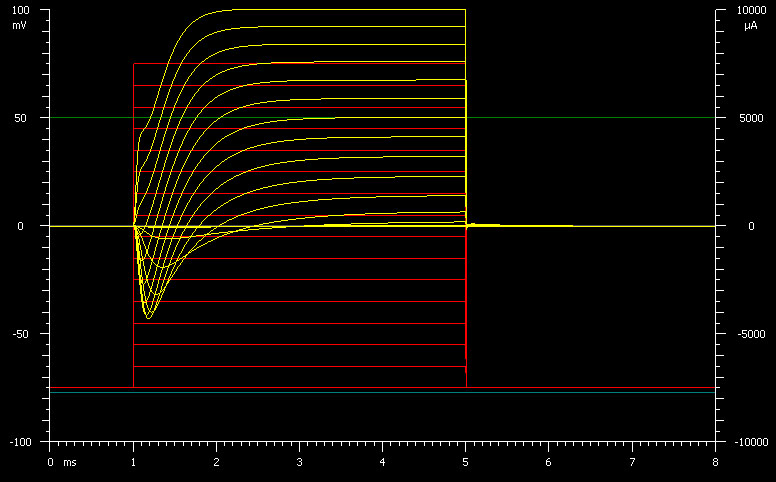Select the "8" tick label on time axis
The height and width of the screenshot is (482, 776).
(x=715, y=463)
